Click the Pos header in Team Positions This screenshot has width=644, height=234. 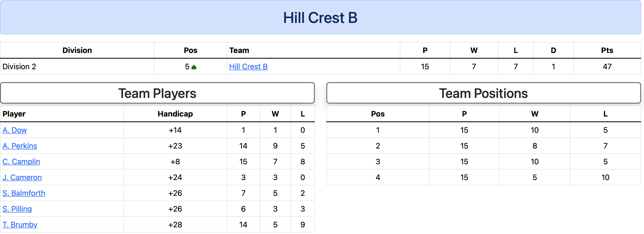[x=378, y=114]
